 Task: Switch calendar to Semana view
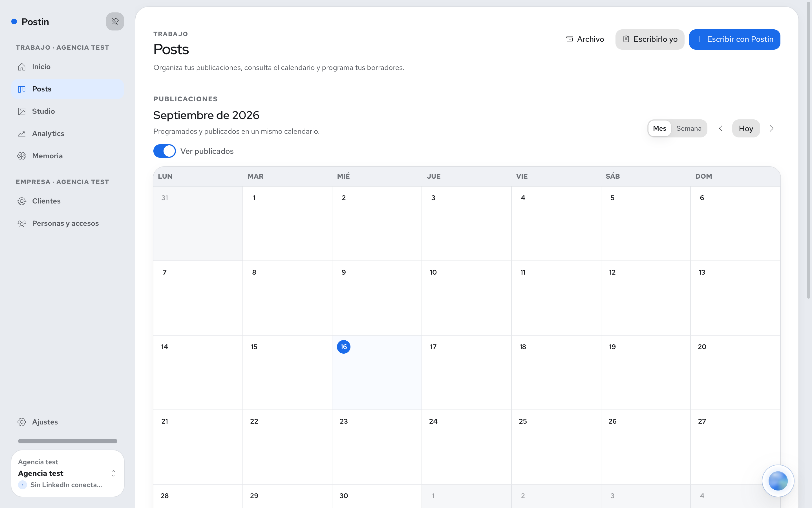pyautogui.click(x=689, y=128)
